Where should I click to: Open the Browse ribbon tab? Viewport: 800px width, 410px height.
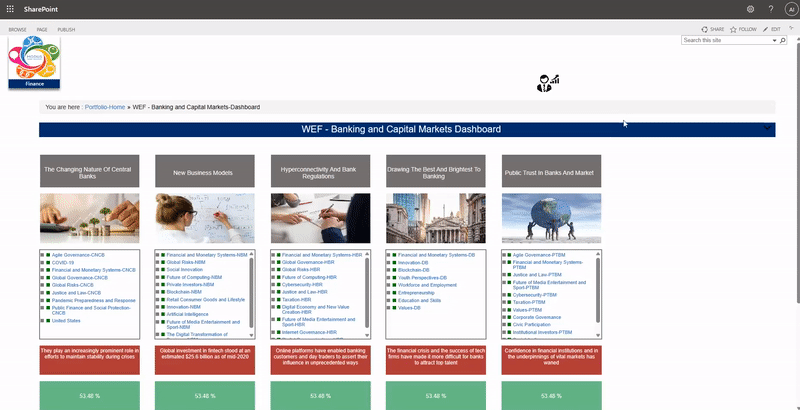click(17, 30)
